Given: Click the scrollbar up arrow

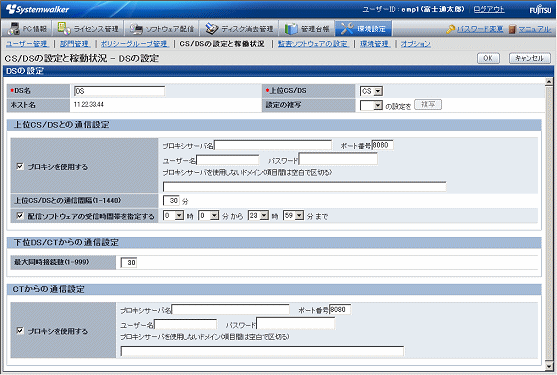Looking at the screenshot, I should (549, 82).
